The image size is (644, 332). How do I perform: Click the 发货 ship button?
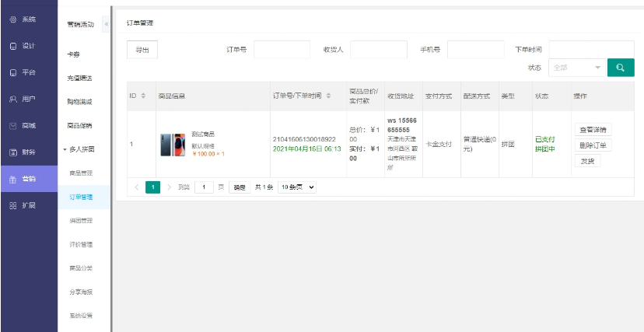coord(586,161)
